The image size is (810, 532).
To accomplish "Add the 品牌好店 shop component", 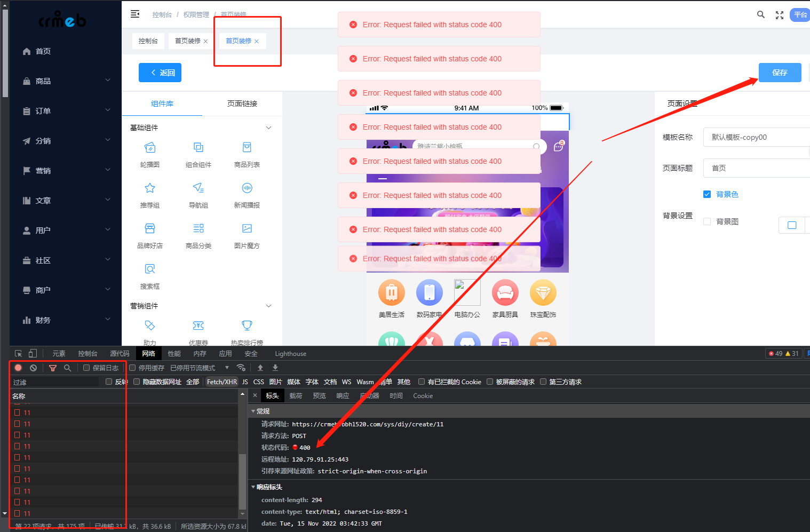I will click(x=150, y=235).
